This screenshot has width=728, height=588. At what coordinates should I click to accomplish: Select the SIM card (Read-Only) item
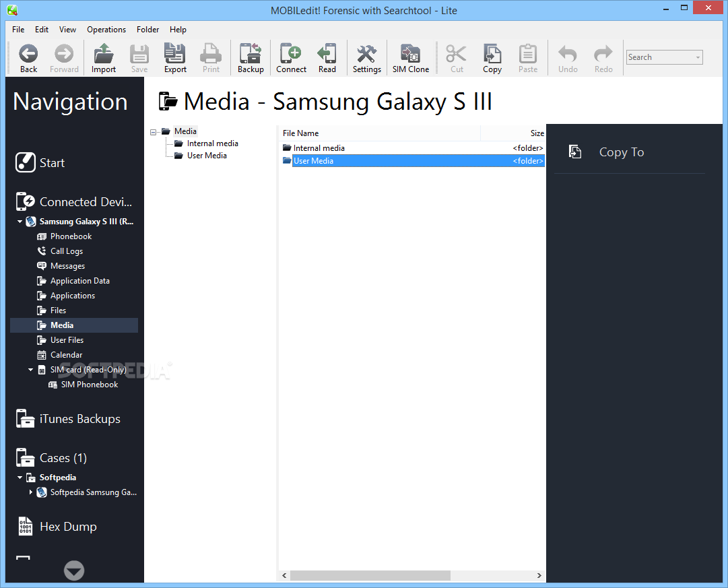click(88, 370)
